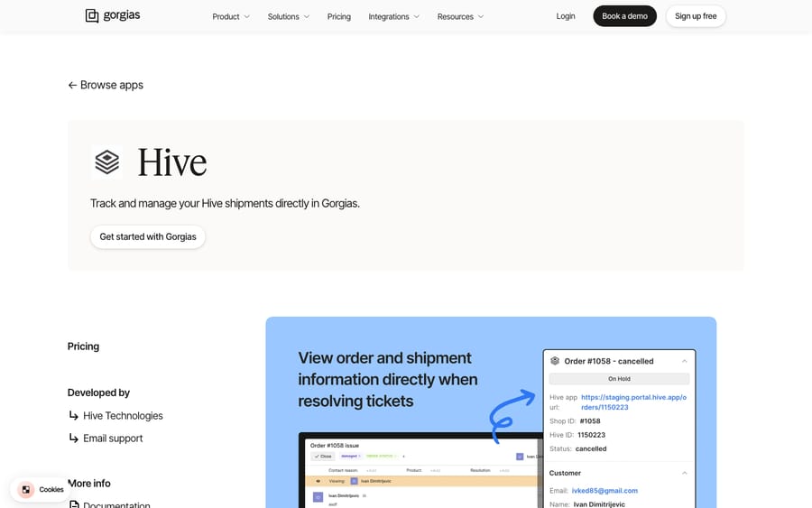
Task: Click the Hive title heading
Action: [x=172, y=162]
